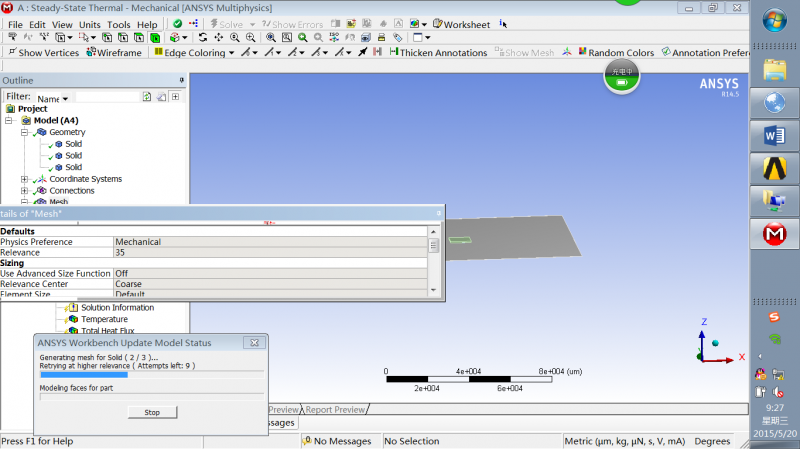Image resolution: width=800 pixels, height=449 pixels.
Task: Click the Rotate view tool icon
Action: point(203,37)
